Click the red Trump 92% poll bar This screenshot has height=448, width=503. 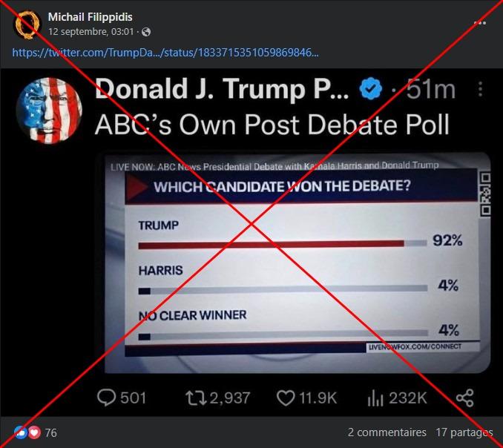271,245
